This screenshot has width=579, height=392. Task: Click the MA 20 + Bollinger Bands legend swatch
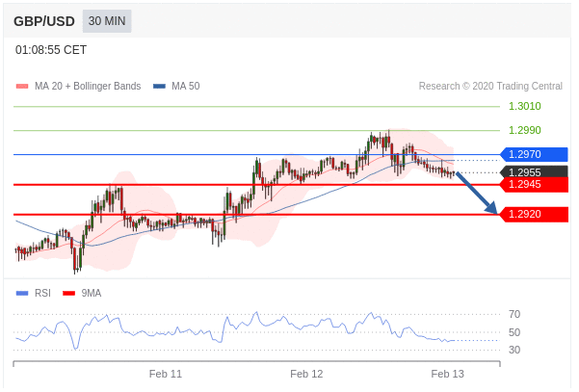click(x=22, y=87)
